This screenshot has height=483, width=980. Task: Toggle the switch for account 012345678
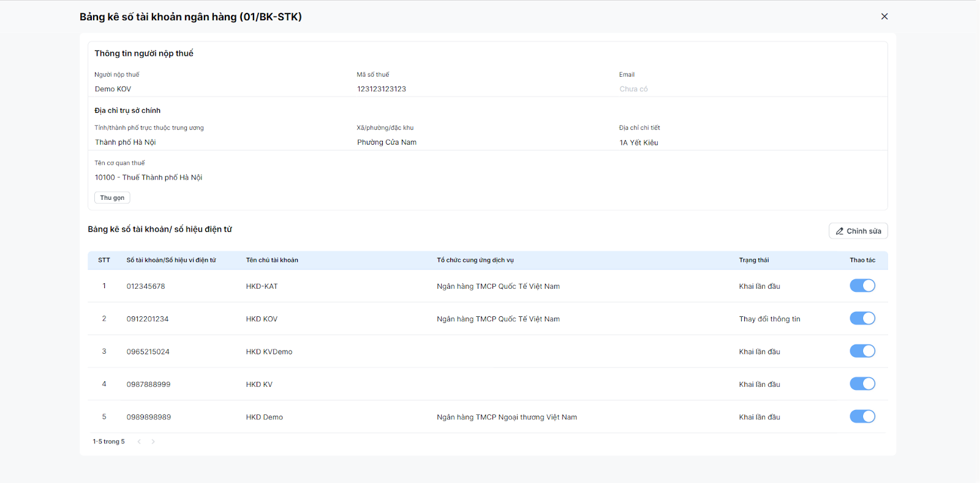point(862,286)
